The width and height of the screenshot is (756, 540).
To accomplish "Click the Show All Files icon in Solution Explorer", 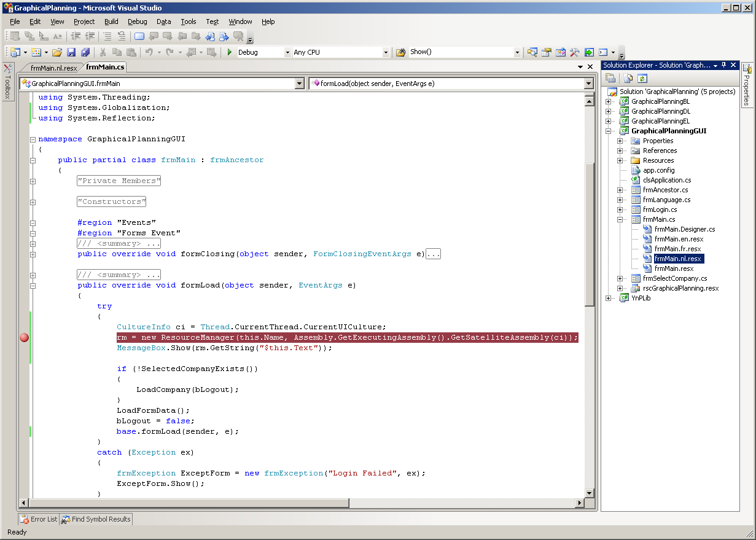I will tap(628, 78).
